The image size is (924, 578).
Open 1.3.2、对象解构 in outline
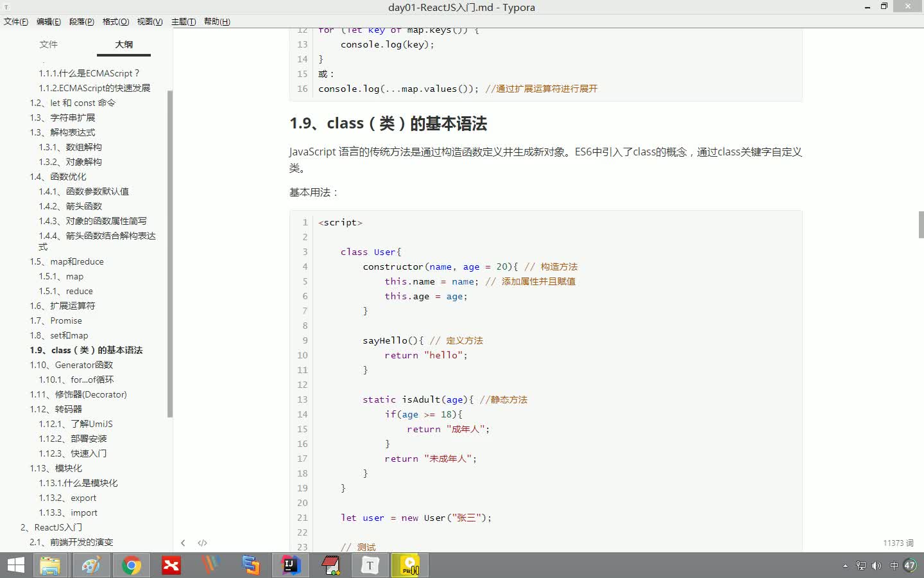(x=70, y=162)
